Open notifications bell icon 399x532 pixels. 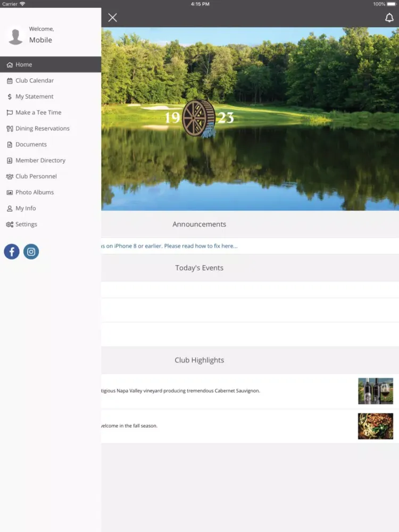pos(389,18)
